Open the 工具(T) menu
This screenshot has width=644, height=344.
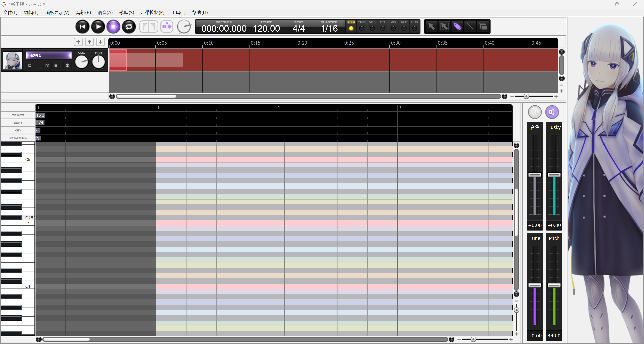(x=178, y=12)
